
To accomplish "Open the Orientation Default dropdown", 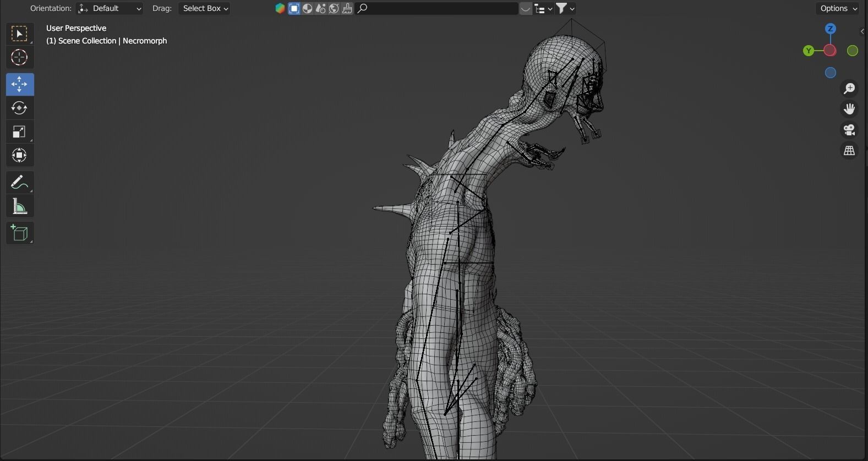I will 110,8.
